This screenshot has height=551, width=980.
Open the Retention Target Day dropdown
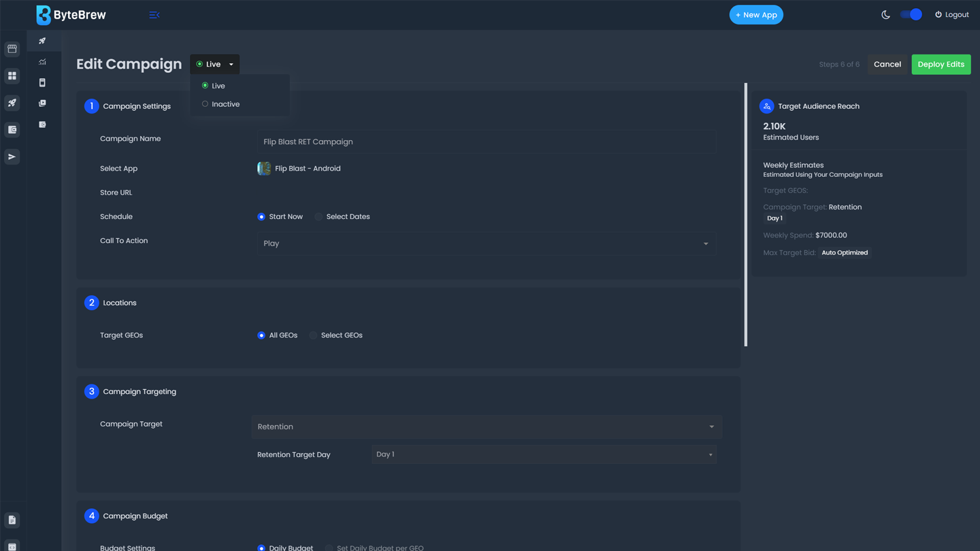pos(544,454)
